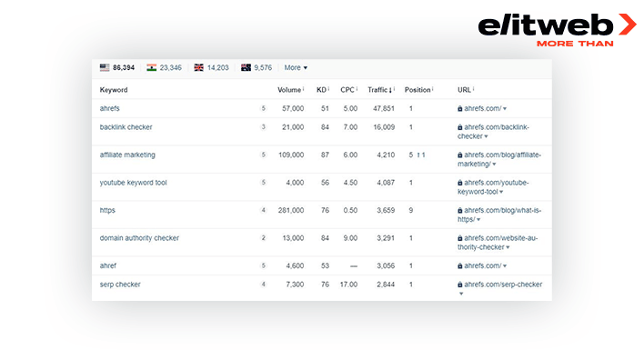Click the Elitweb logo
Screen dimensions: 644x360
[558, 30]
